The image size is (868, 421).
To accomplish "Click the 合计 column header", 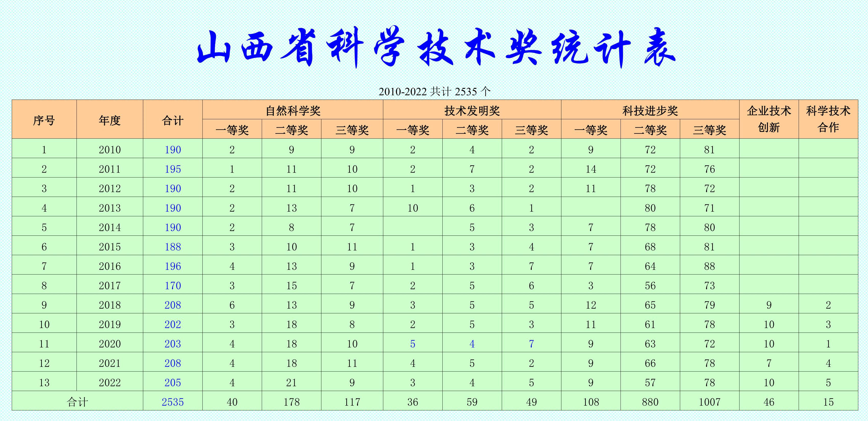I will [x=172, y=120].
